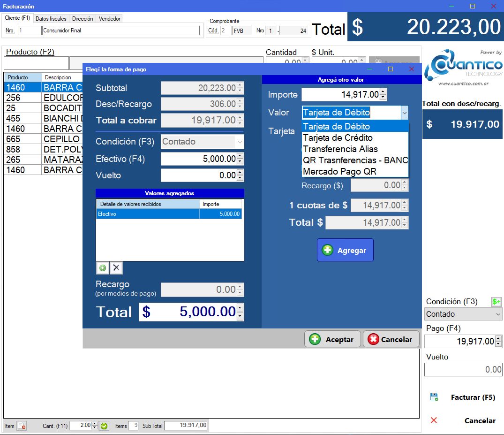Click the Pago (F4) amount field

[460, 341]
